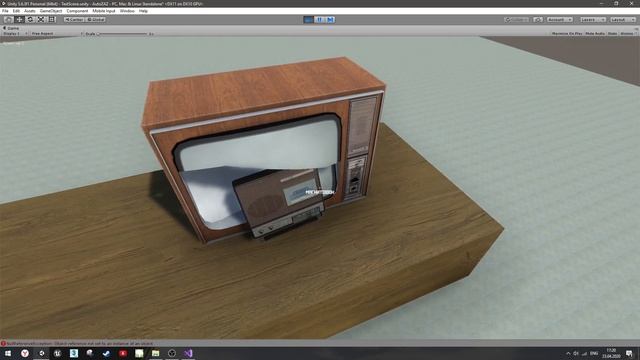Open the Windows Start menu

pyautogui.click(x=8, y=353)
